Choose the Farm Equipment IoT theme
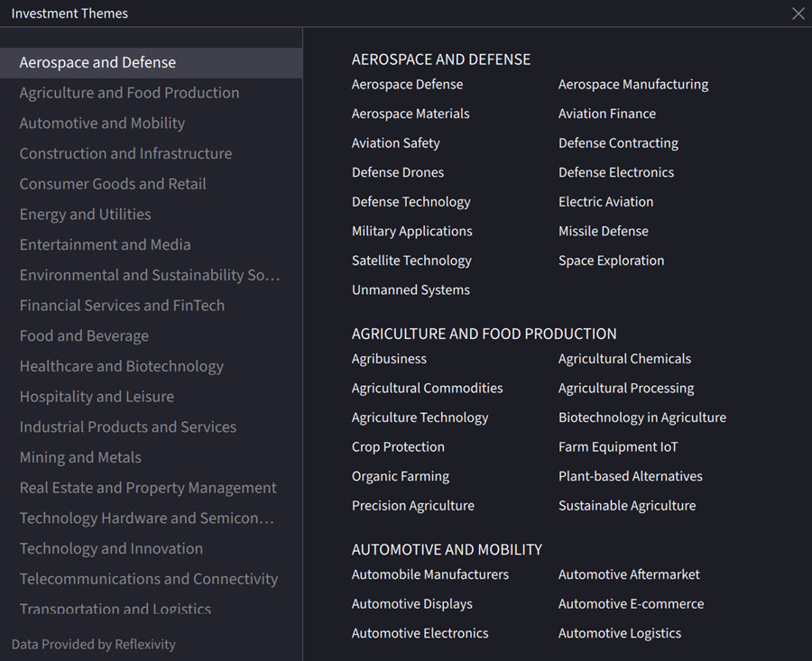Image resolution: width=812 pixels, height=661 pixels. tap(617, 447)
